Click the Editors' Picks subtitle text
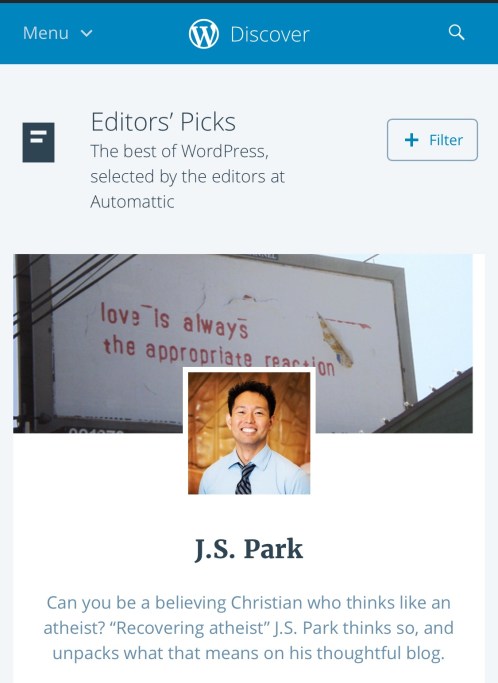Screen dimensions: 498x683 tap(187, 176)
